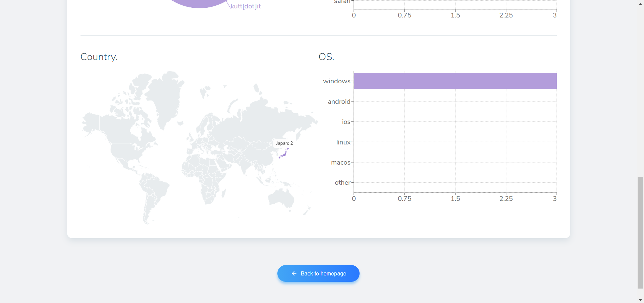Click the 'Country.' heading
This screenshot has height=303, width=644.
point(99,57)
